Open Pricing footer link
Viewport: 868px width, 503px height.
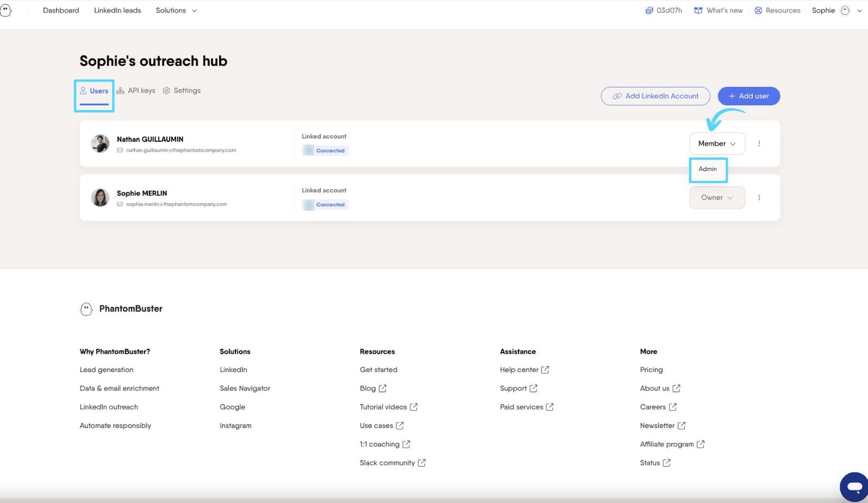pos(651,370)
